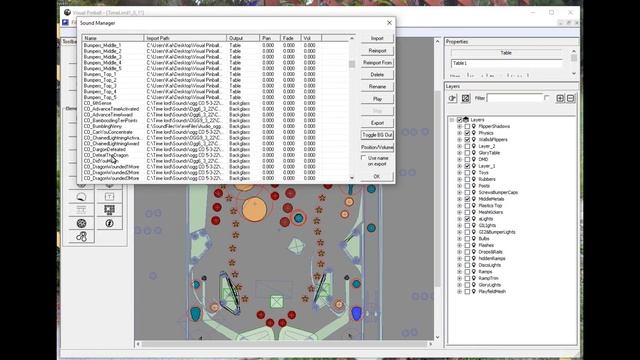The height and width of the screenshot is (360, 640).
Task: Click the bulb icon of the Physics layer
Action: 474,133
